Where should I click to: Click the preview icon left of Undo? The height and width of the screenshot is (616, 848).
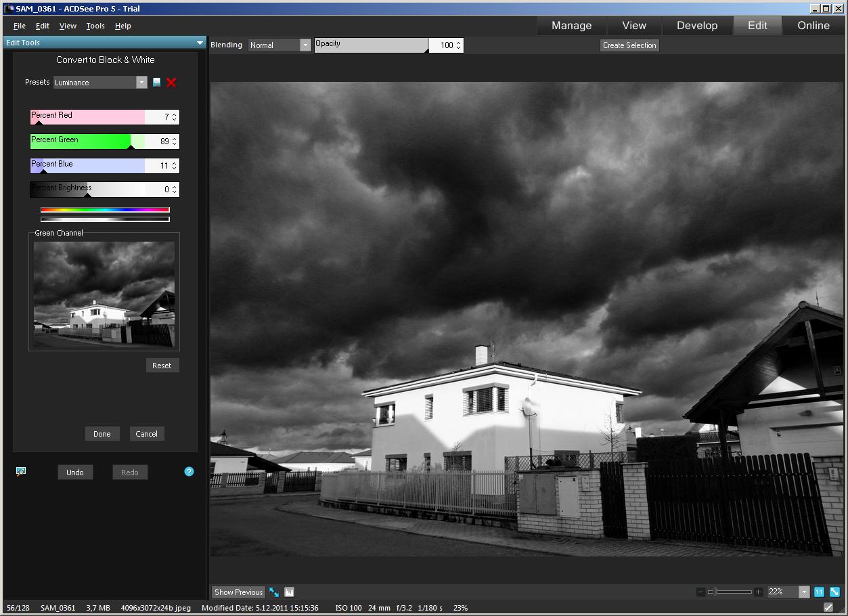pos(21,472)
